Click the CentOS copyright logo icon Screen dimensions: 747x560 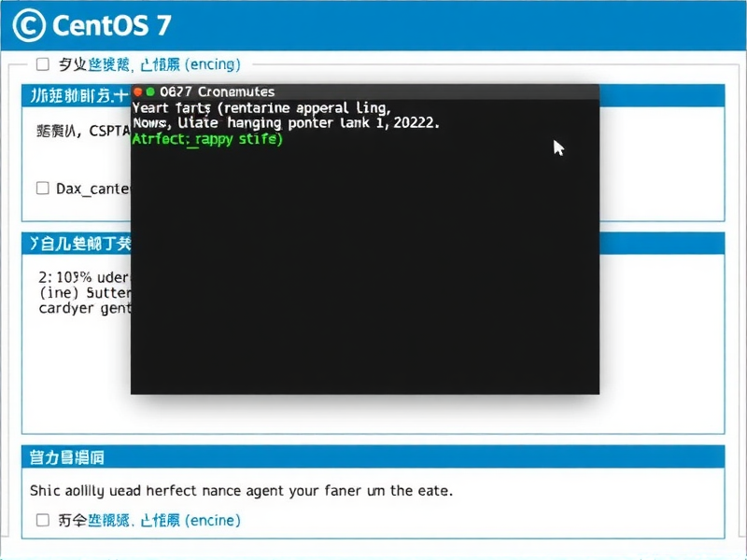coord(27,24)
